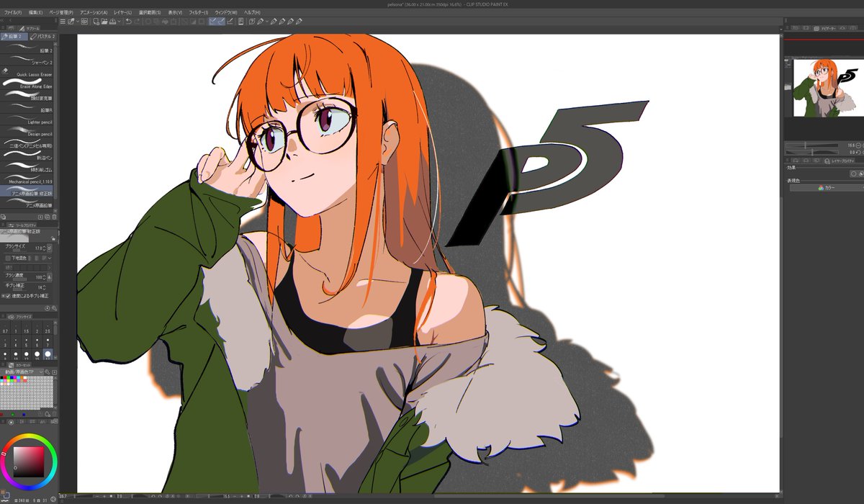864x504 pixels.
Task: Toggle 速度による手ブレ補正 checkbox
Action: pos(8,296)
